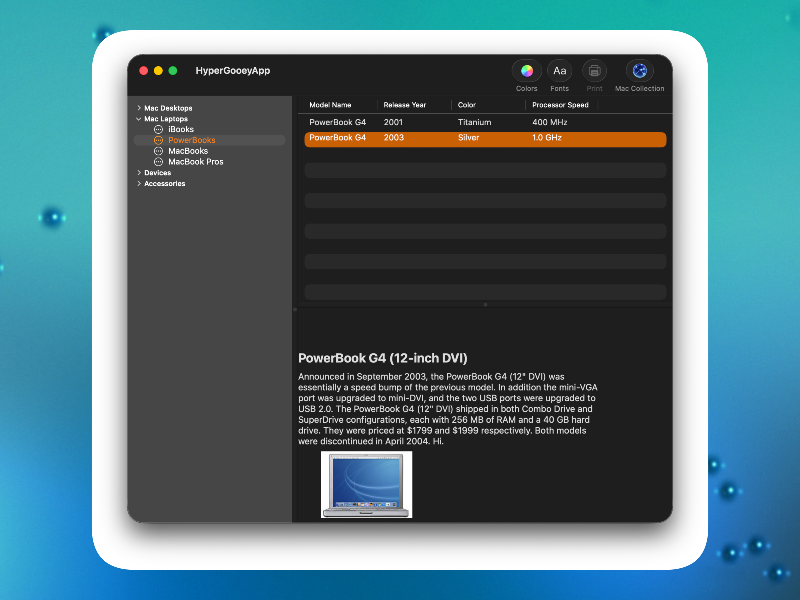The height and width of the screenshot is (600, 800).
Task: Open the Colors picker in toolbar
Action: pos(526,71)
